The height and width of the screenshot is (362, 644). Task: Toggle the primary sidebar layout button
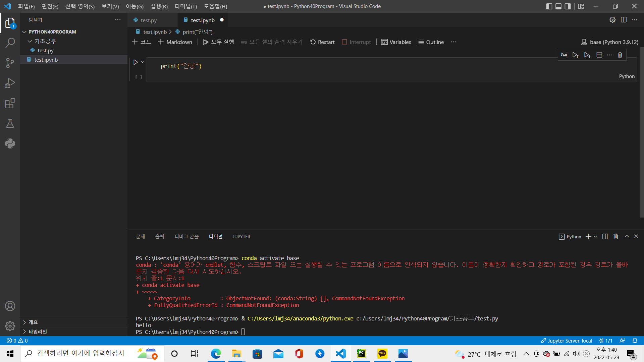click(x=549, y=6)
